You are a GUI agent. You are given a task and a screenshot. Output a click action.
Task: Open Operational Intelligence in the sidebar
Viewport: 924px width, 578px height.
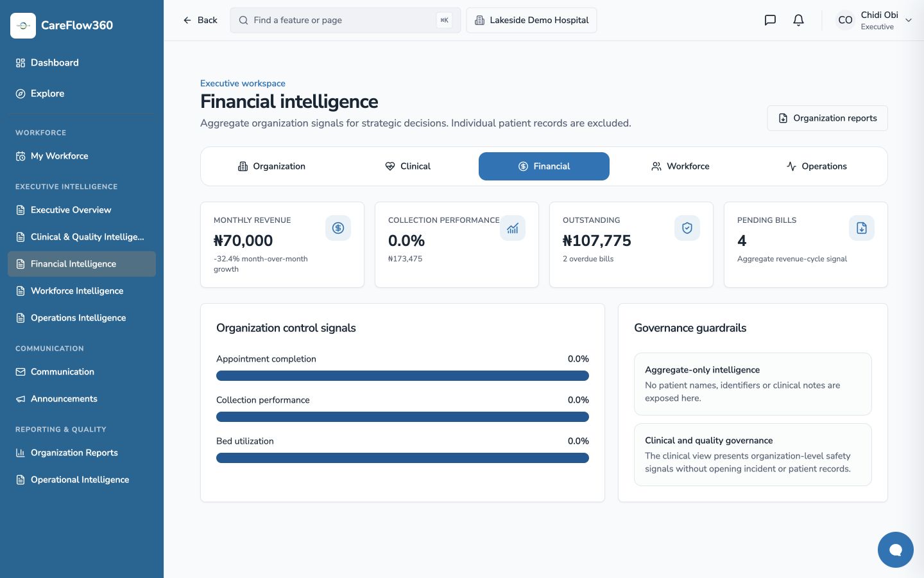pyautogui.click(x=81, y=480)
